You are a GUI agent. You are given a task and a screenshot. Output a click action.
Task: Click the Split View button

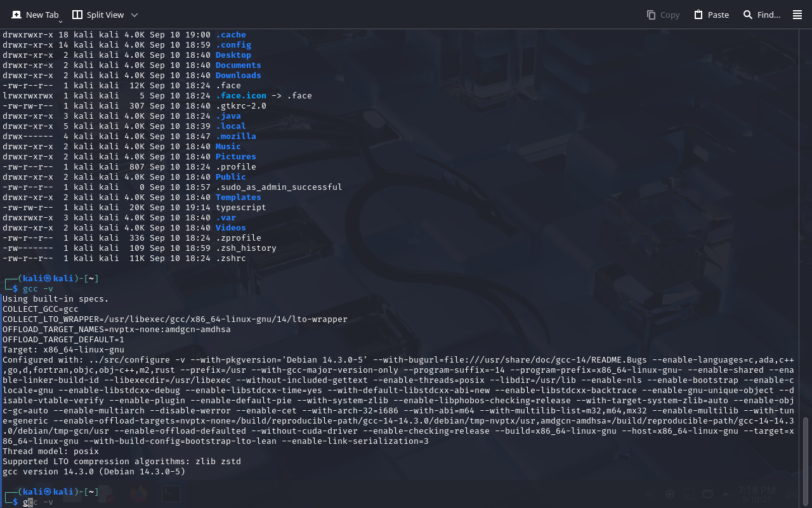pyautogui.click(x=98, y=15)
